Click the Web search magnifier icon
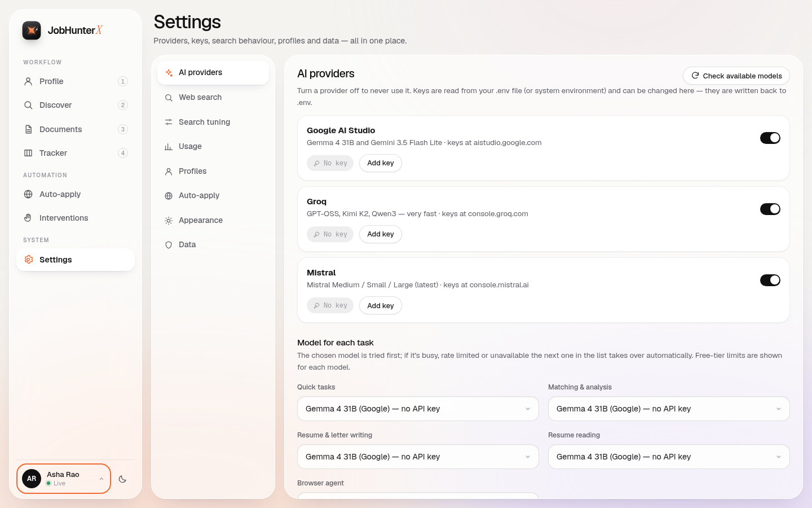Screen dimensions: 812x508 click(169, 98)
